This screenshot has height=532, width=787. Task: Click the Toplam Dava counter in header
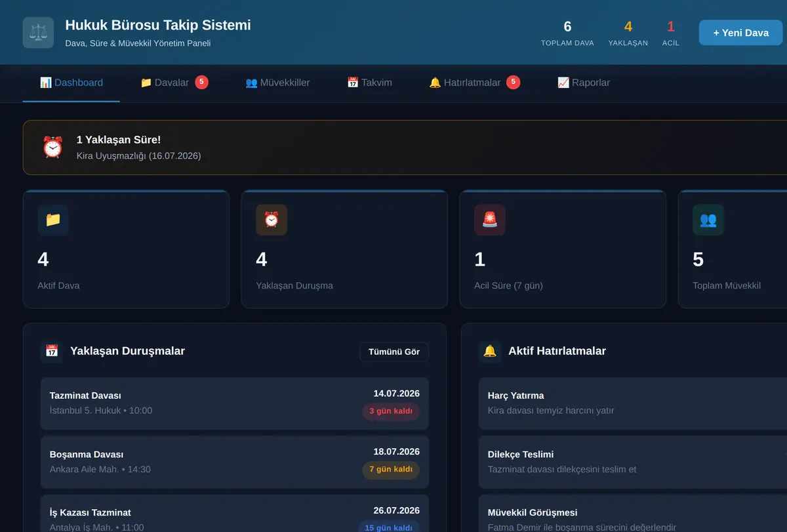click(567, 33)
